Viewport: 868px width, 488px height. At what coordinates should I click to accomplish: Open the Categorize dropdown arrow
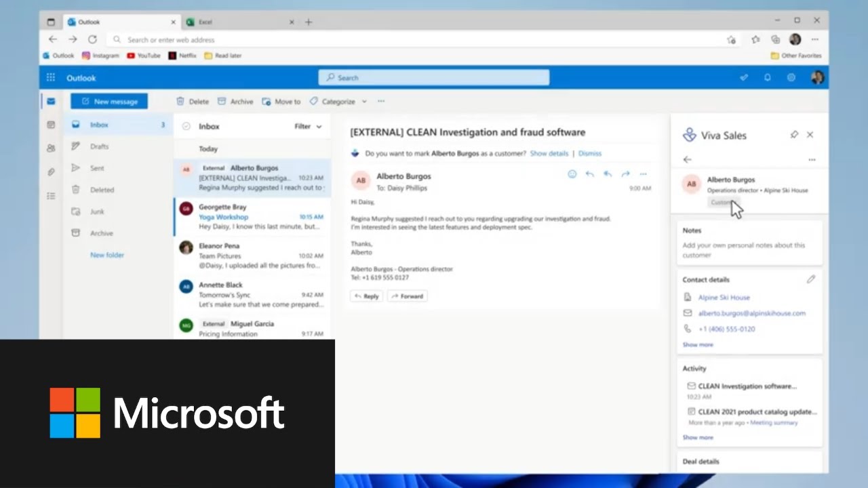coord(364,102)
